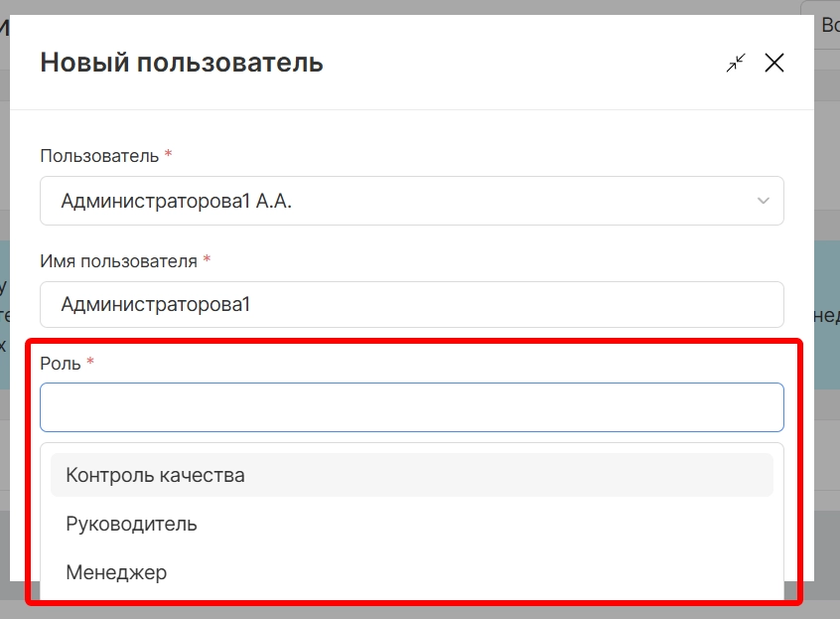Image resolution: width=840 pixels, height=619 pixels.
Task: Click the Пользователь field label
Action: coord(98,156)
